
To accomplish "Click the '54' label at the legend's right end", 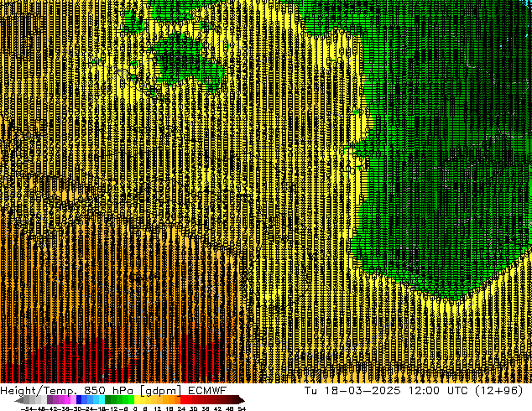I will tap(242, 408).
